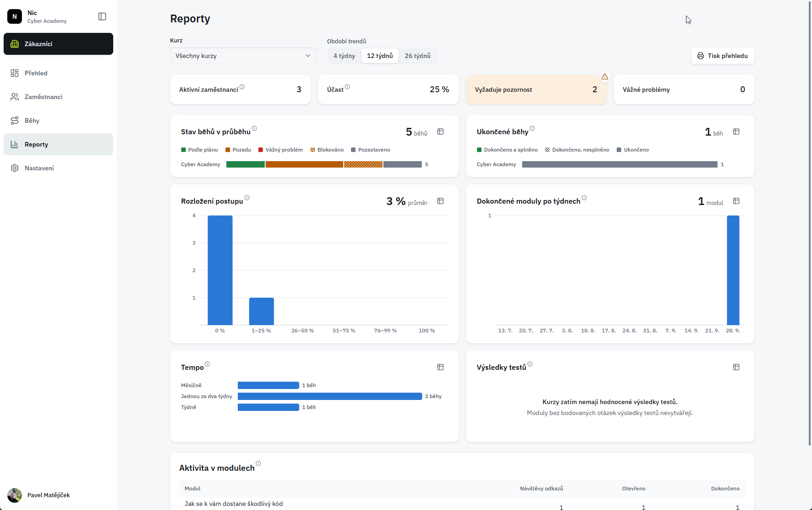Image resolution: width=812 pixels, height=510 pixels.
Task: Click the Vážné problémy card
Action: (x=684, y=89)
